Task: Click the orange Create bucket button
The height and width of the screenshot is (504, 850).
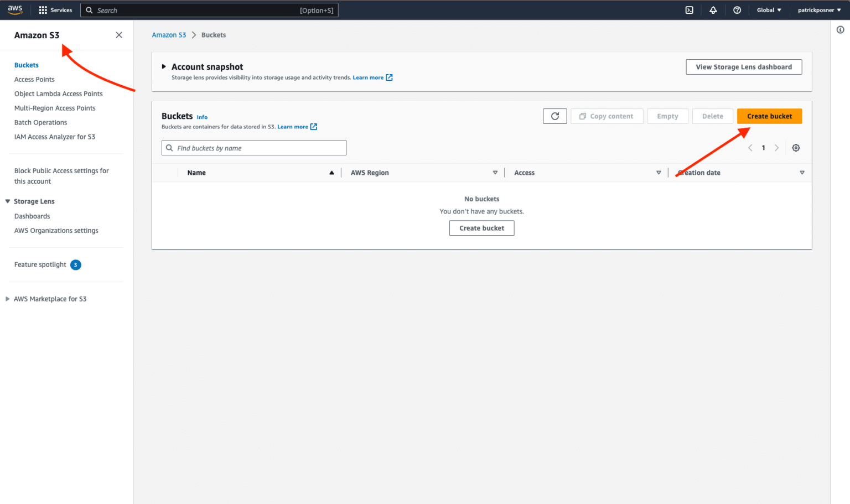Action: pyautogui.click(x=769, y=116)
